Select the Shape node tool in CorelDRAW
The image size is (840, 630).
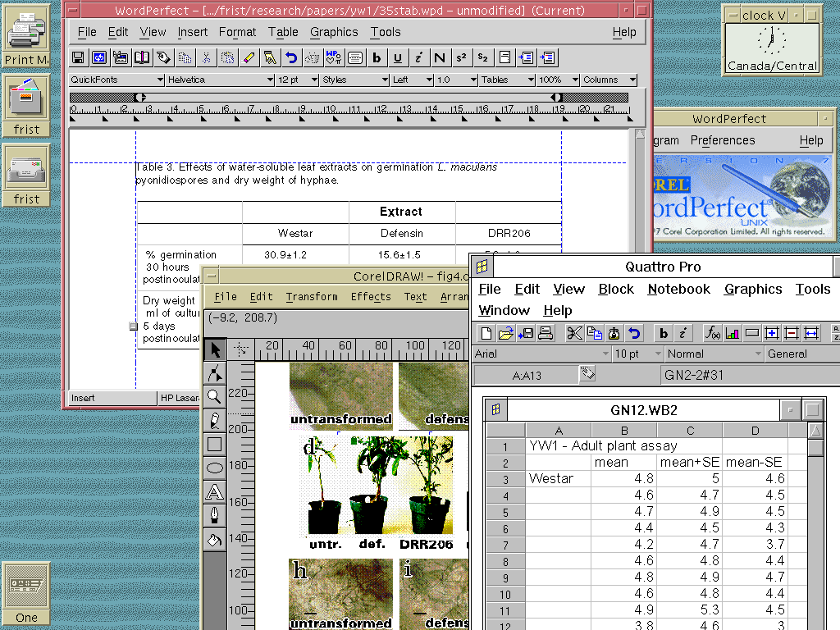(x=215, y=373)
